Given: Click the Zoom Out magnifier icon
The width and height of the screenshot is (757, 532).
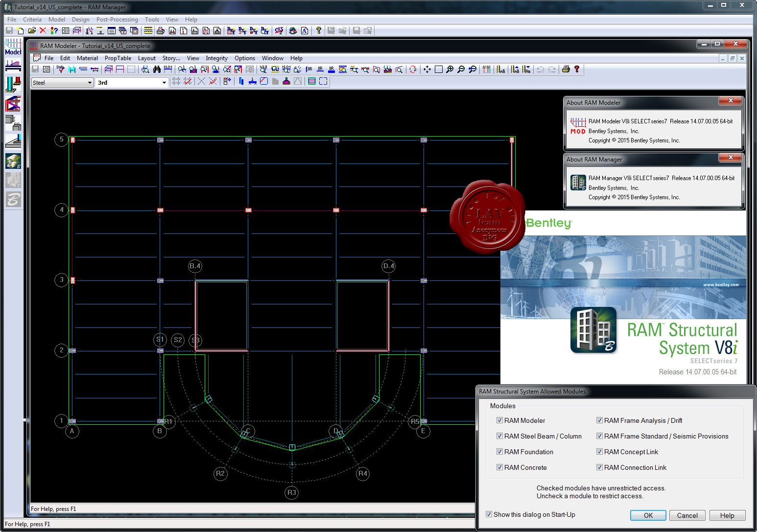Looking at the screenshot, I should pos(461,69).
